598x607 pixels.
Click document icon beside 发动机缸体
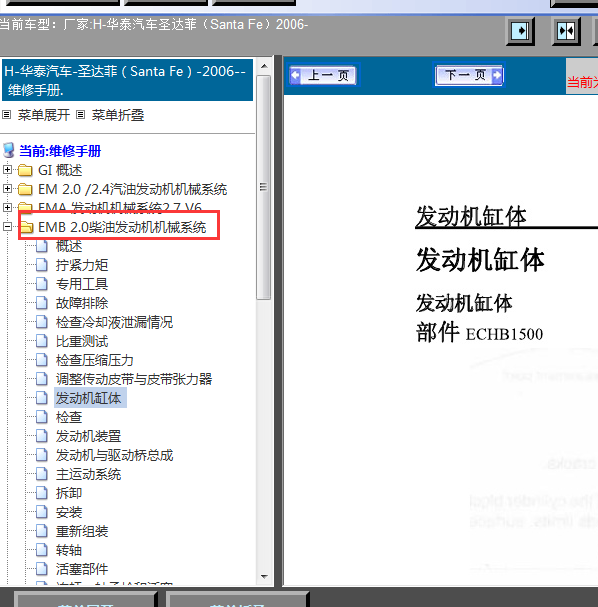coord(41,398)
